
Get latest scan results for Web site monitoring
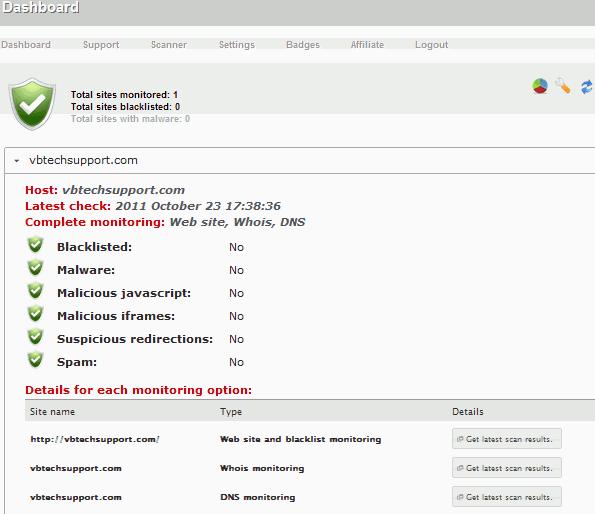point(507,439)
